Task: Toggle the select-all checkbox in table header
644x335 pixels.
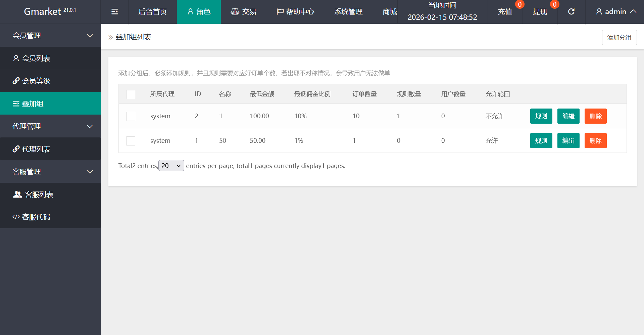Action: pos(131,94)
